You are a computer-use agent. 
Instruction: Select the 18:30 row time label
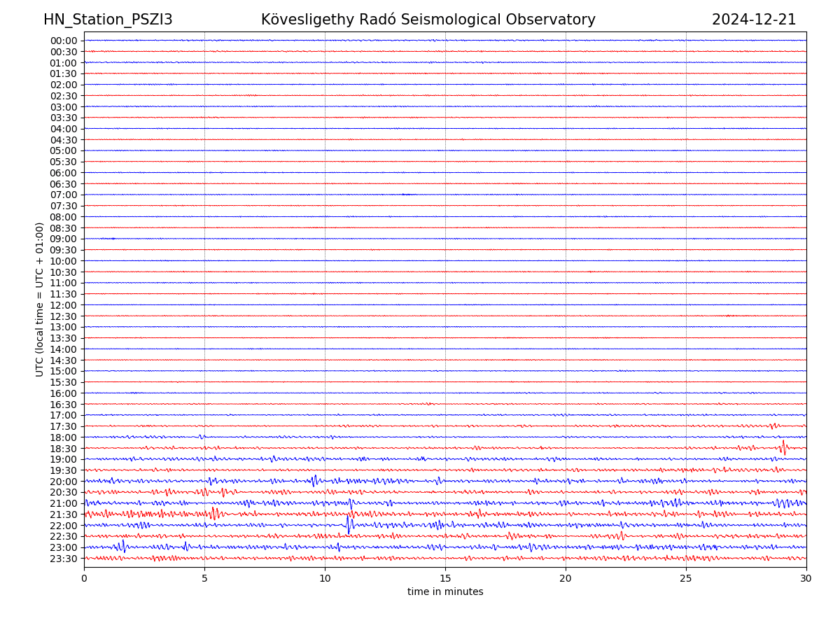tap(63, 449)
